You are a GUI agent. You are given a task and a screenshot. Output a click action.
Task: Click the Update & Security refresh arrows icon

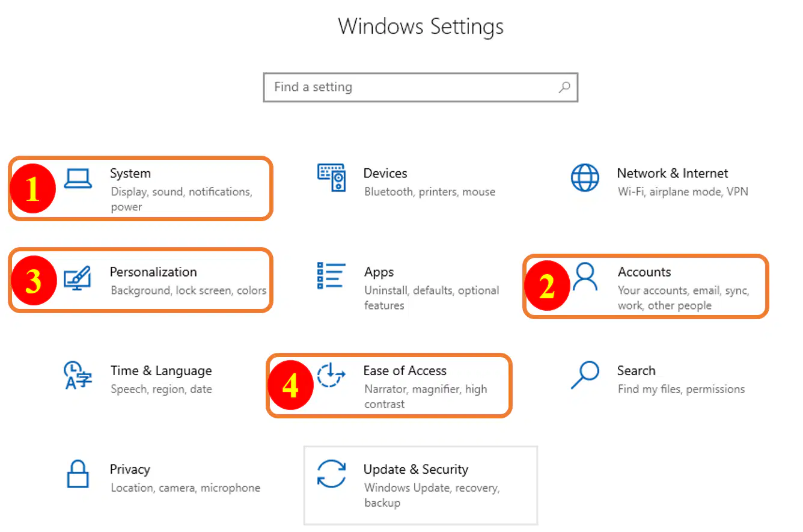[x=332, y=474]
